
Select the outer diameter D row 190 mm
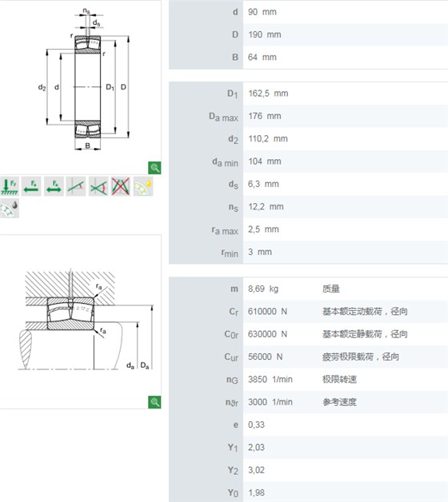coord(308,34)
